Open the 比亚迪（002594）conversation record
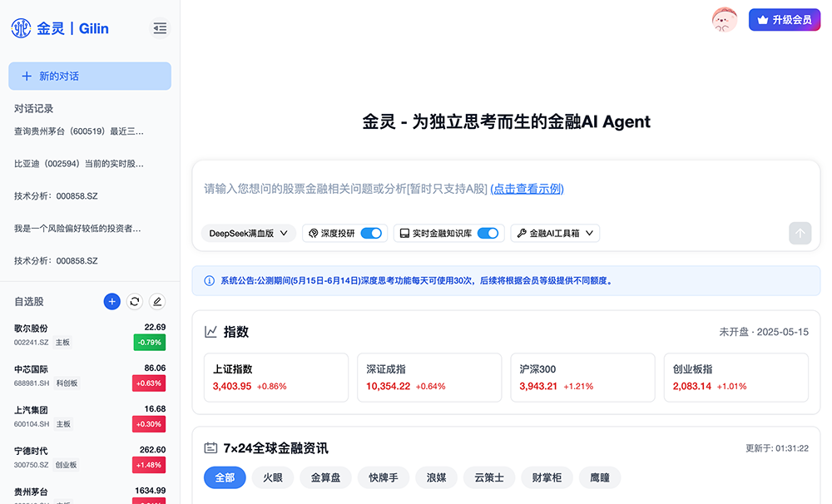The image size is (832, 504). pyautogui.click(x=78, y=163)
